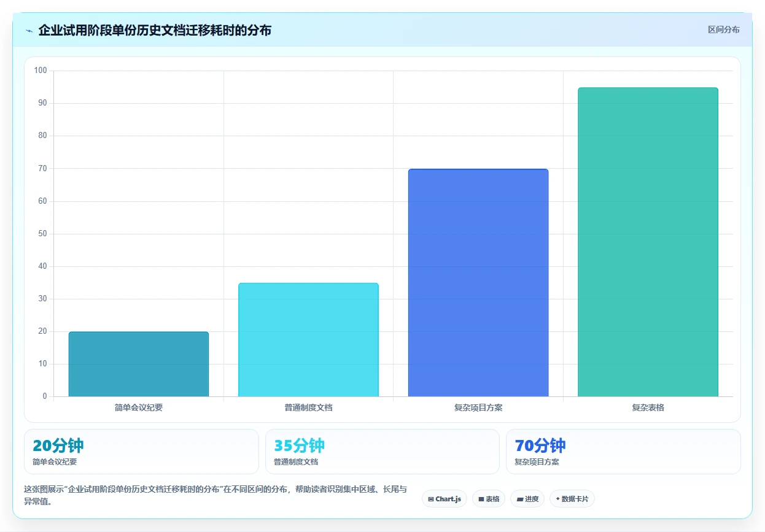The width and height of the screenshot is (765, 532).
Task: Click the y-axis value 0
Action: (45, 396)
